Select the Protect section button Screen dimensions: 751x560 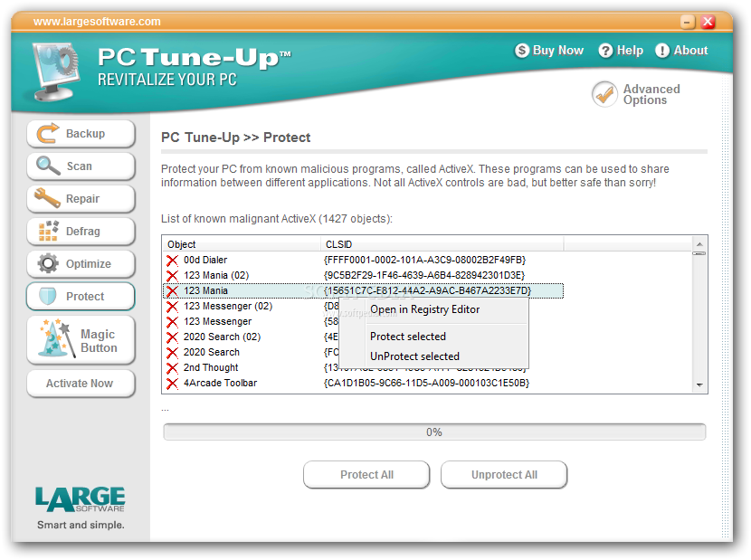[81, 297]
